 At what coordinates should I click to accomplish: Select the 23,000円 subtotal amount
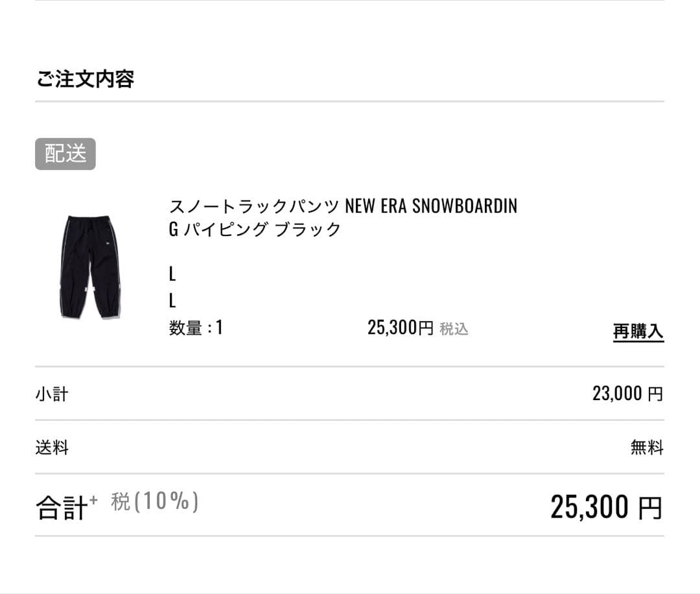[627, 393]
